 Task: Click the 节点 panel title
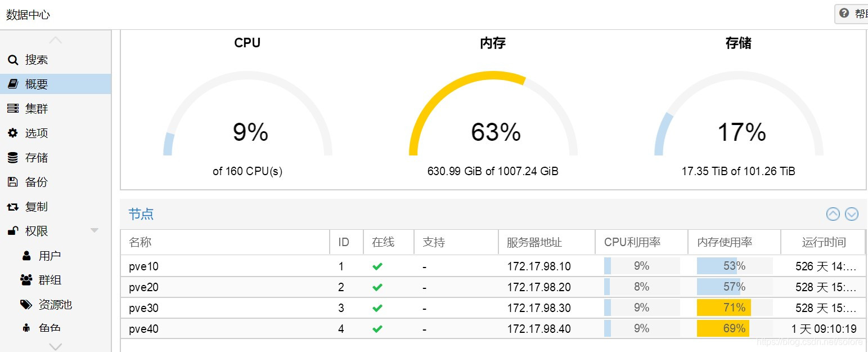141,214
